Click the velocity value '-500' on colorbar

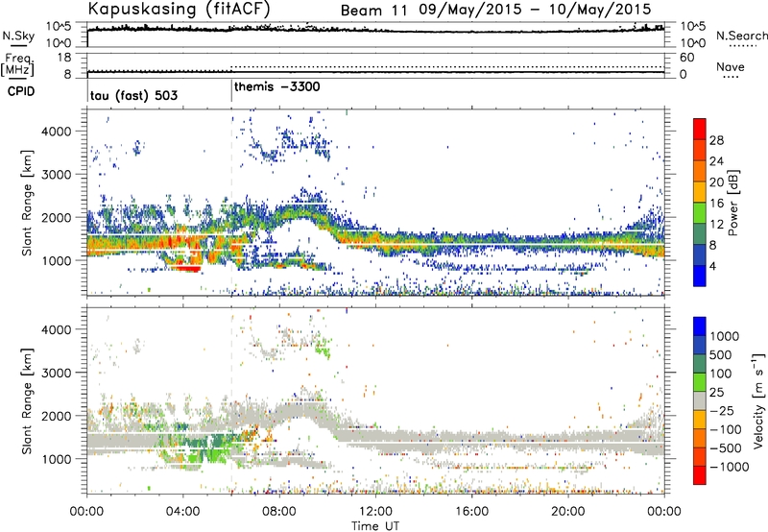(726, 447)
